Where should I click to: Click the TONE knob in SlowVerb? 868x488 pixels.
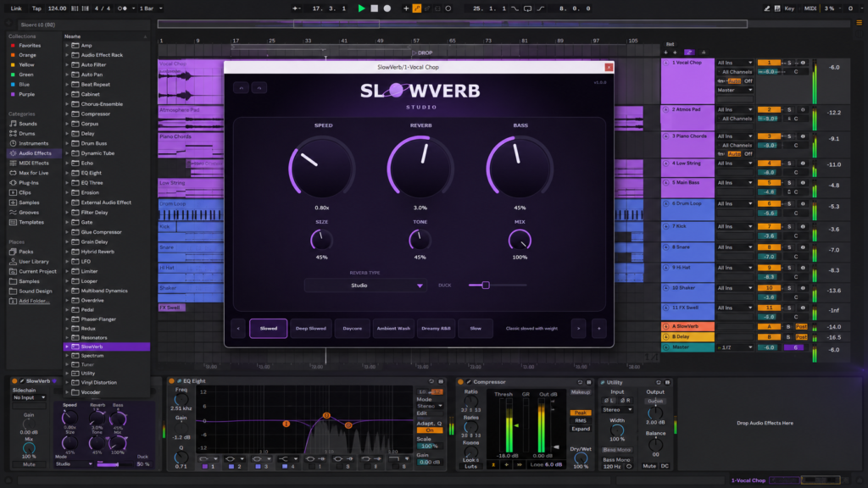[420, 240]
